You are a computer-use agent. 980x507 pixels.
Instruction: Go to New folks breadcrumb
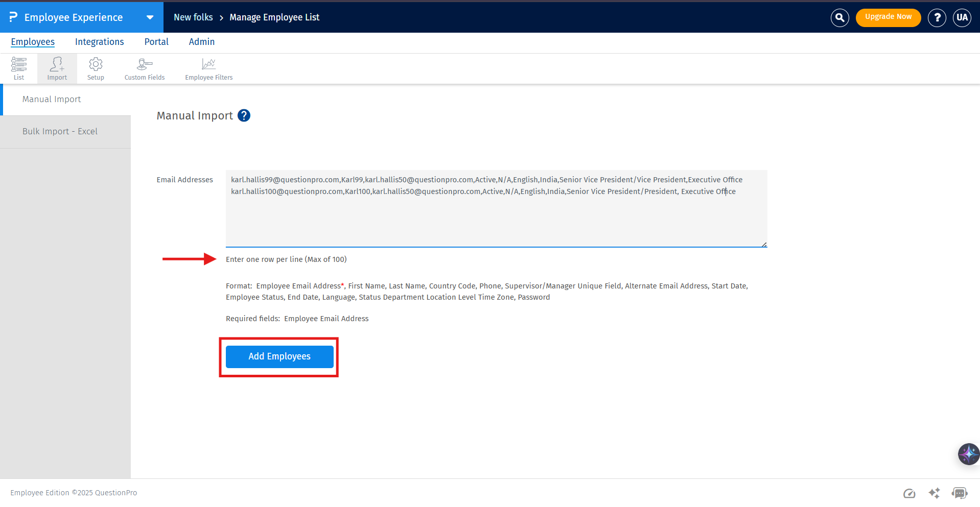point(193,17)
